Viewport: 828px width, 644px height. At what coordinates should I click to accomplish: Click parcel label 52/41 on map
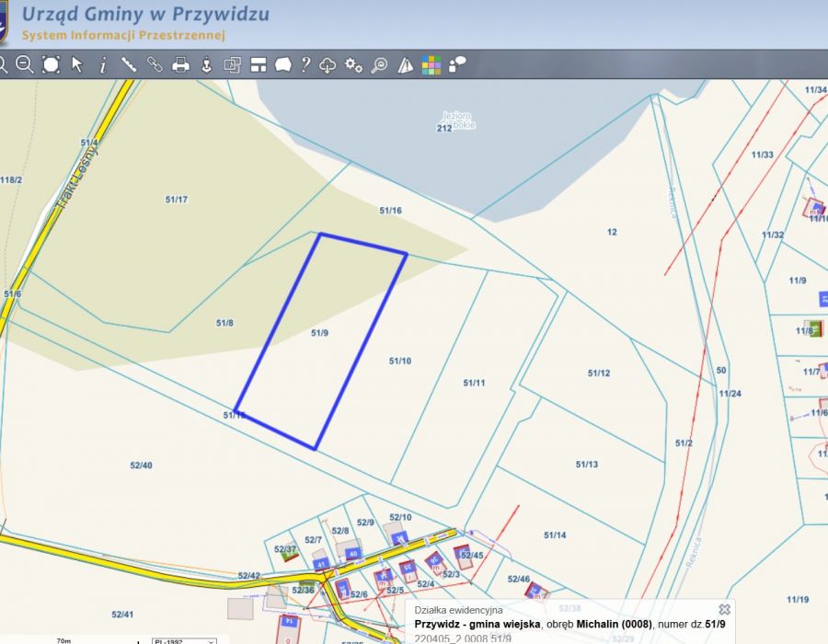[x=122, y=615]
